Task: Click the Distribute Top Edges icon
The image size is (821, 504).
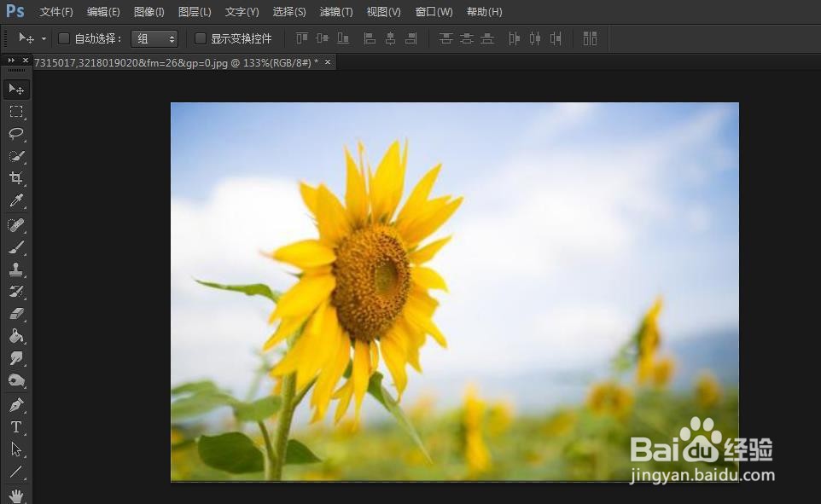Action: [446, 38]
